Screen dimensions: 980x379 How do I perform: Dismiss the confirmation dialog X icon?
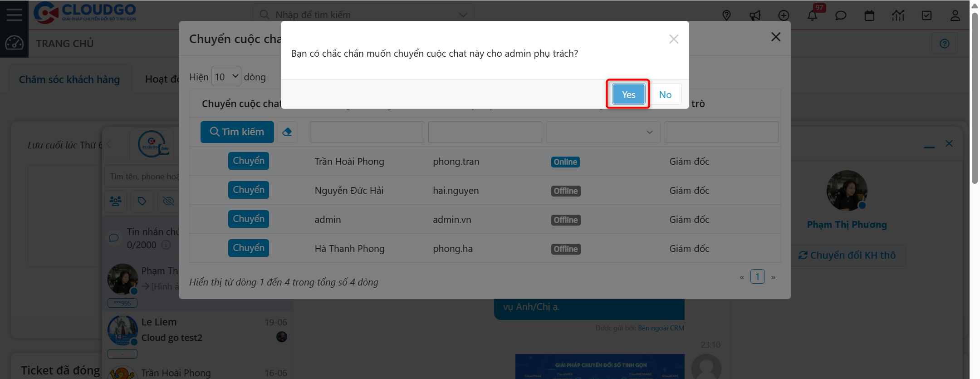[674, 39]
